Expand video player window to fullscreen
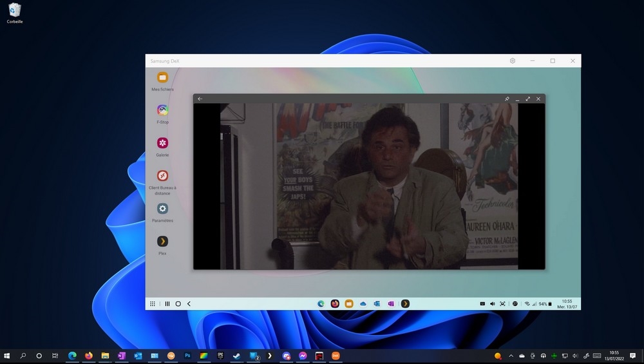The image size is (644, 364). (528, 99)
